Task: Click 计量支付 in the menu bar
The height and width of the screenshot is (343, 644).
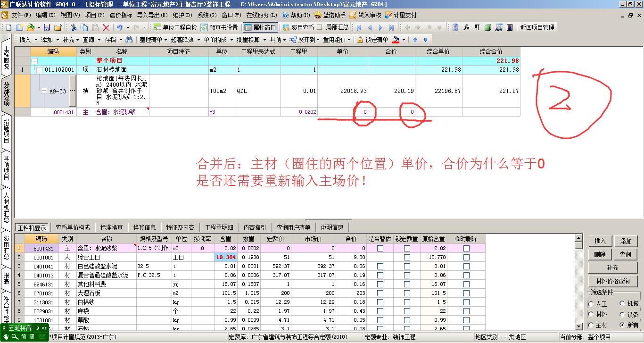Action: pyautogui.click(x=401, y=15)
